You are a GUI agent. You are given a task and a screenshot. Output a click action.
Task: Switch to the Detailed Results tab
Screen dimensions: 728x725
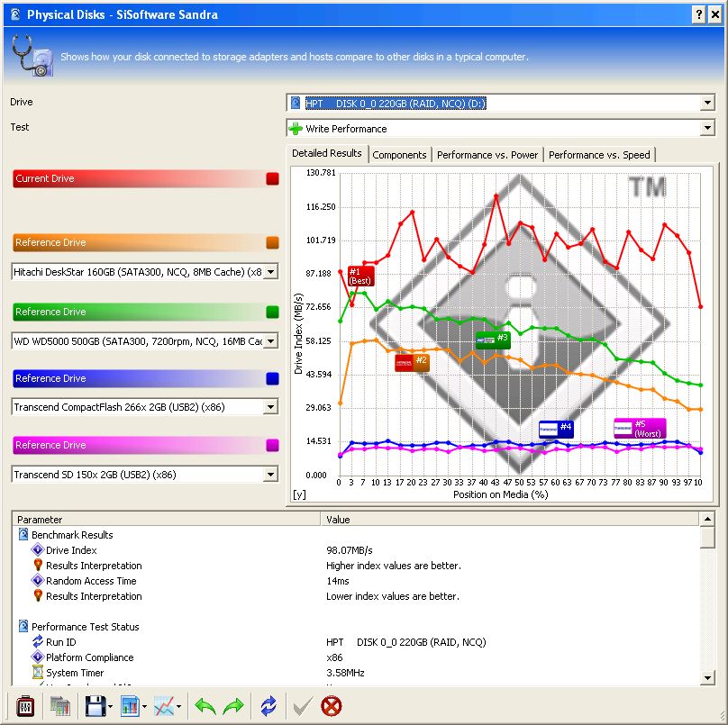click(x=327, y=153)
